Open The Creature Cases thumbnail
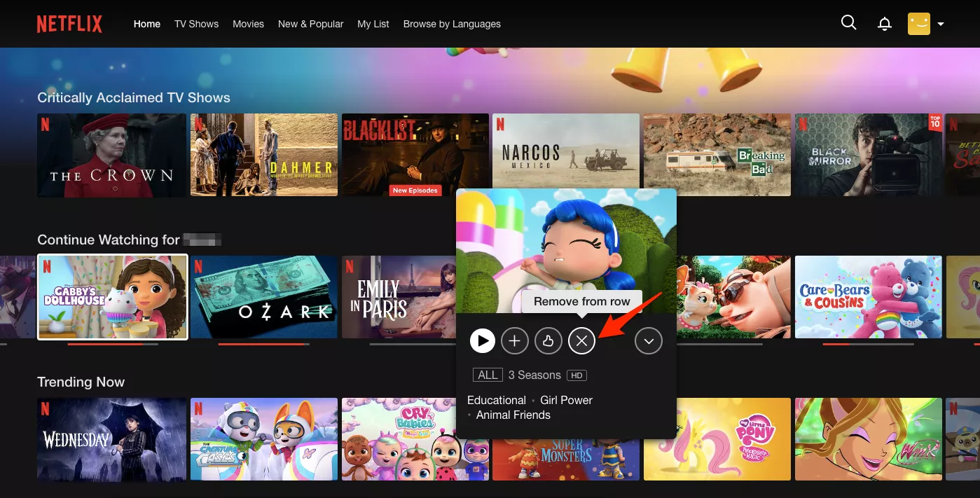 click(x=264, y=439)
